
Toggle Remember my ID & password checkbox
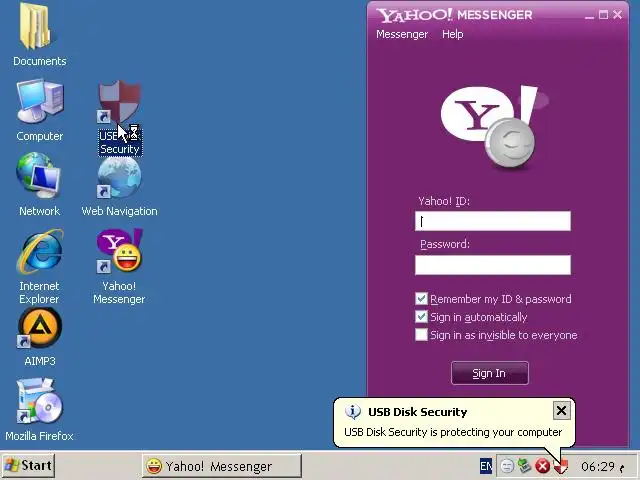point(421,299)
